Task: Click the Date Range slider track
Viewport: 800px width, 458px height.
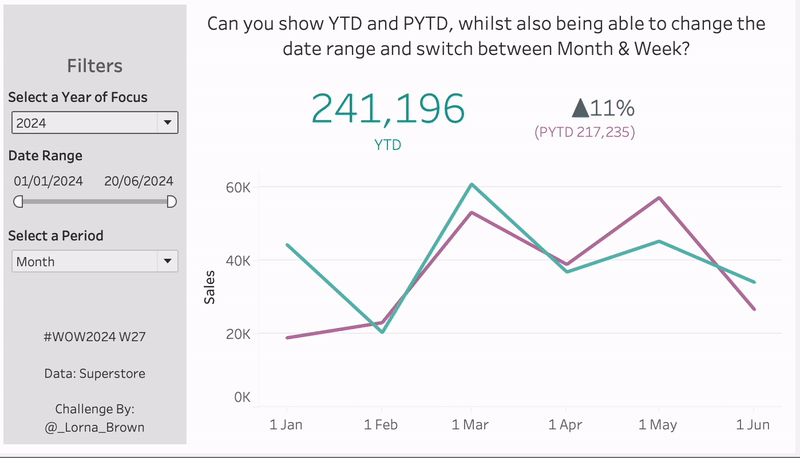Action: 94,201
